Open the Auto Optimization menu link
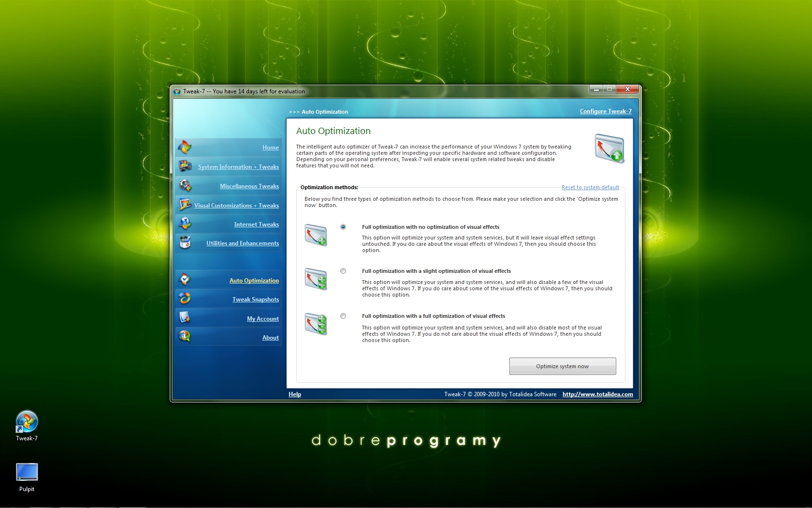The width and height of the screenshot is (812, 508). pos(254,281)
